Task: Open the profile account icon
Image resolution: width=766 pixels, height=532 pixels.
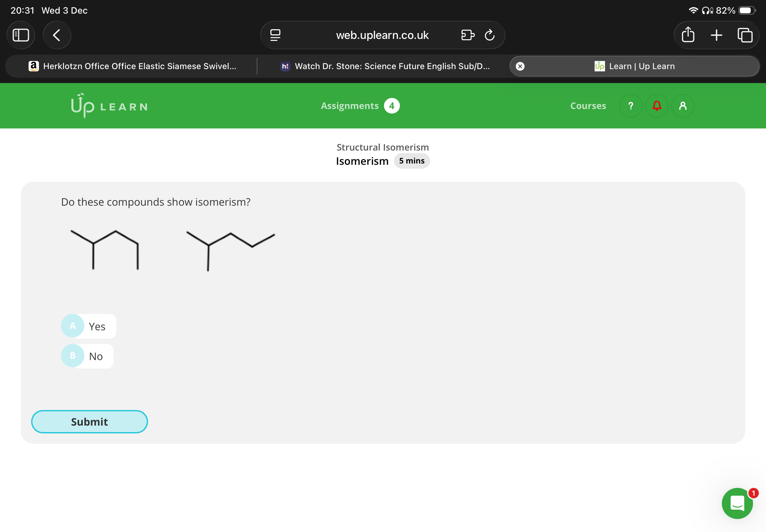Action: click(x=682, y=106)
